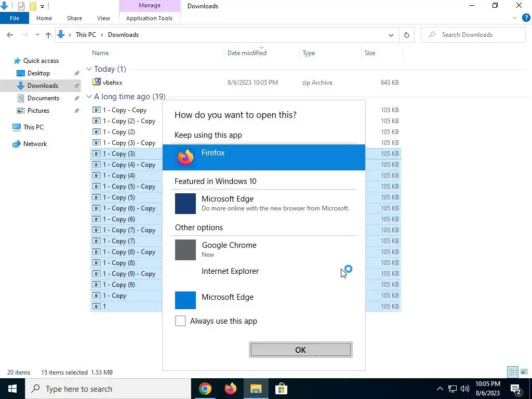The height and width of the screenshot is (399, 532).
Task: Open Quick access in the navigation pane
Action: 41,61
